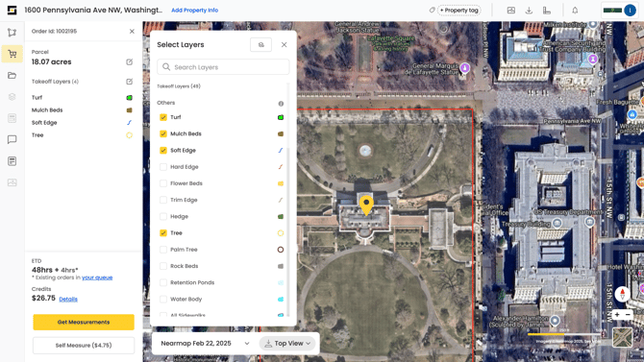Check the Trim Edge checkbox

[x=163, y=200]
